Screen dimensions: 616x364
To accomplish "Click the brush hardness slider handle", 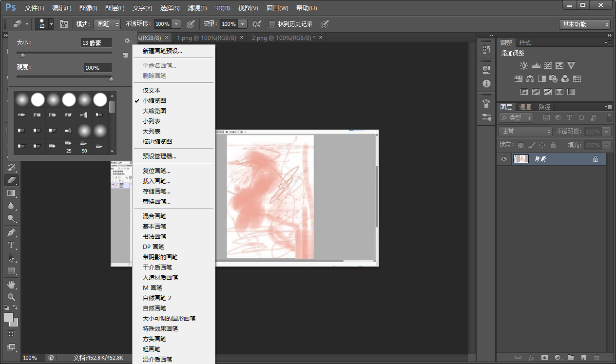I will click(x=111, y=78).
